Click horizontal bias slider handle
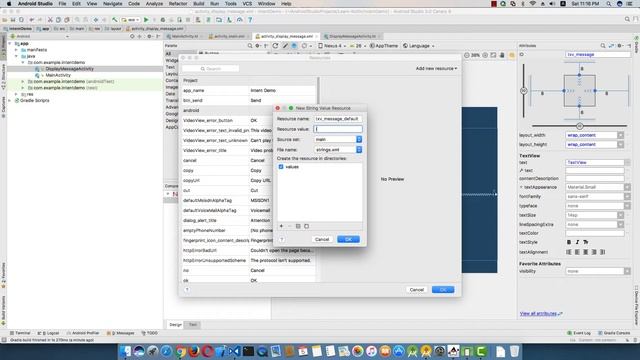 [x=579, y=126]
